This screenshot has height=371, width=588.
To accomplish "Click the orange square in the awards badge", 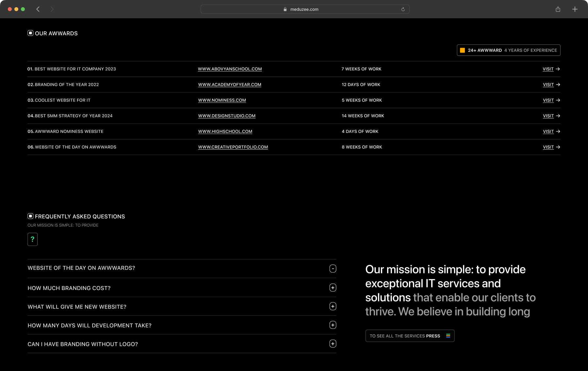I will 462,50.
